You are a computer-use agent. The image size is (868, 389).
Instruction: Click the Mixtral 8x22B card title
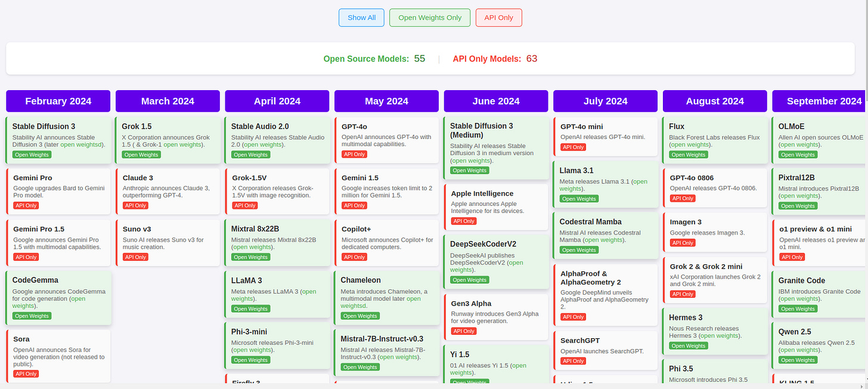click(x=255, y=229)
